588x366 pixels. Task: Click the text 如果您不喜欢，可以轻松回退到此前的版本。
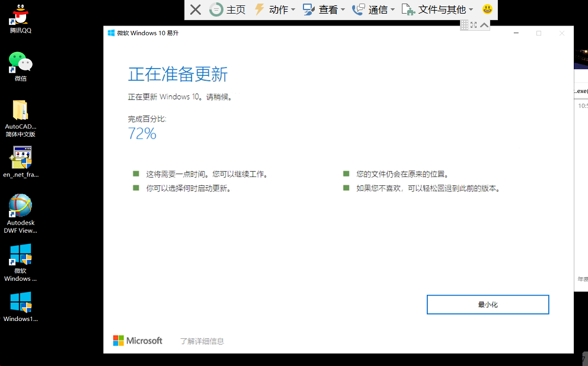pyautogui.click(x=428, y=188)
